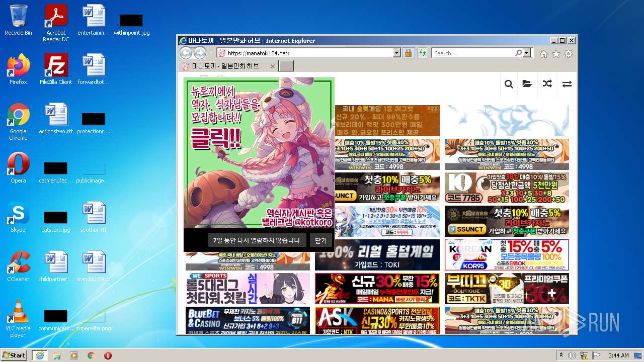Open the volume speaker tray icon
The width and height of the screenshot is (644, 362).
pos(573,355)
